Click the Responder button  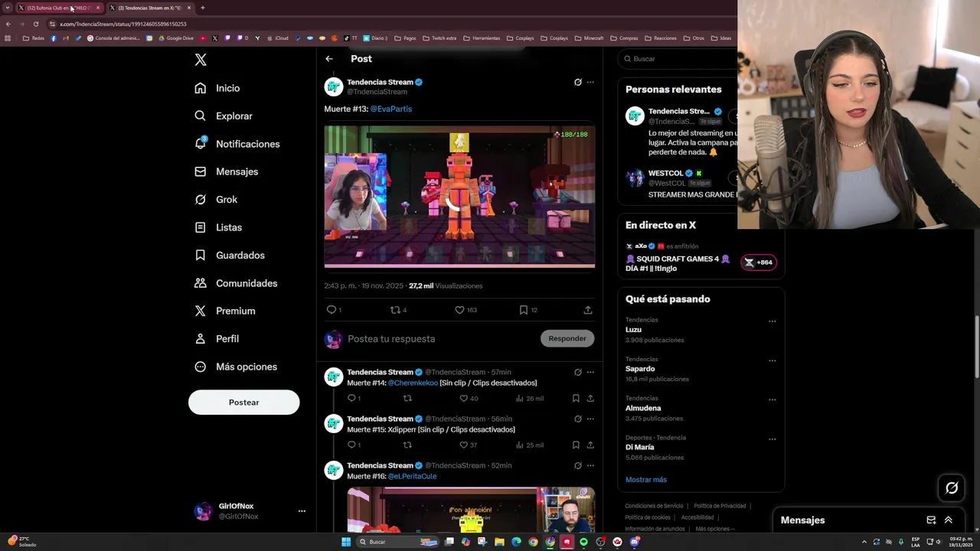(567, 338)
